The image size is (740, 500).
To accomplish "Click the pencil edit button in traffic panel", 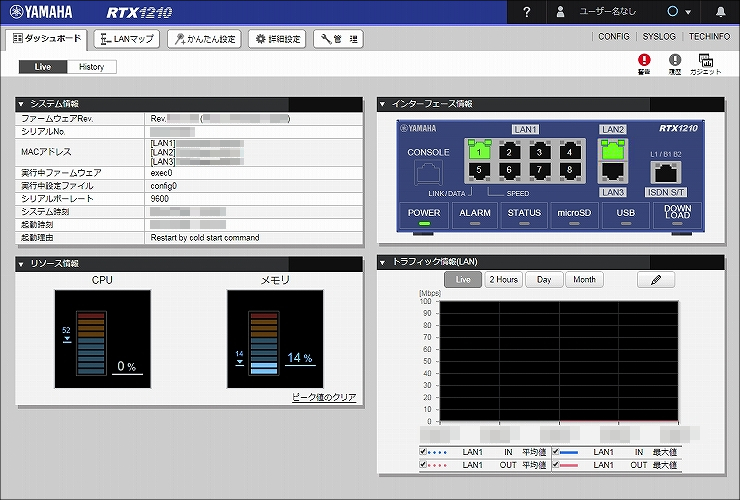I will pyautogui.click(x=656, y=280).
